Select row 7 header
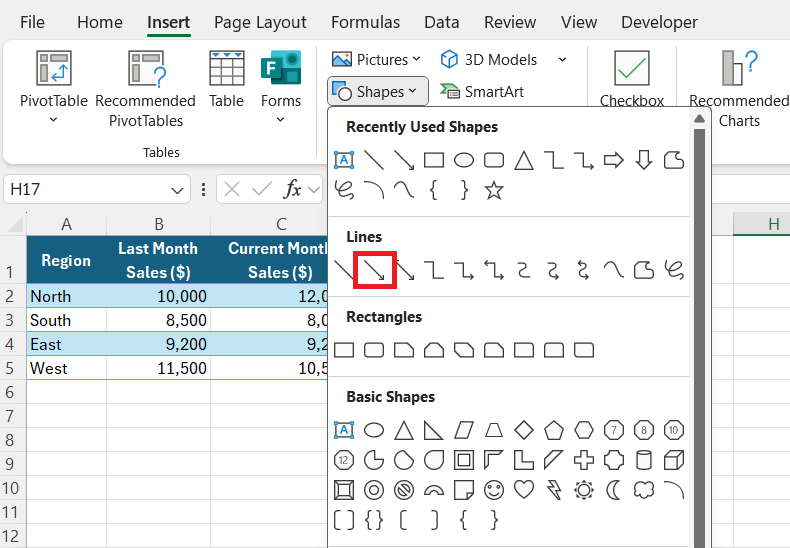This screenshot has height=548, width=790. [13, 417]
